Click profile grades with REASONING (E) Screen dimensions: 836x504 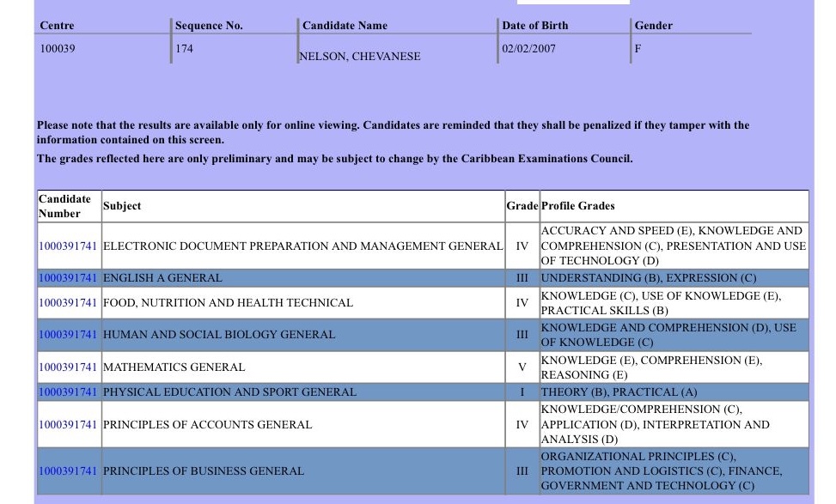click(651, 367)
